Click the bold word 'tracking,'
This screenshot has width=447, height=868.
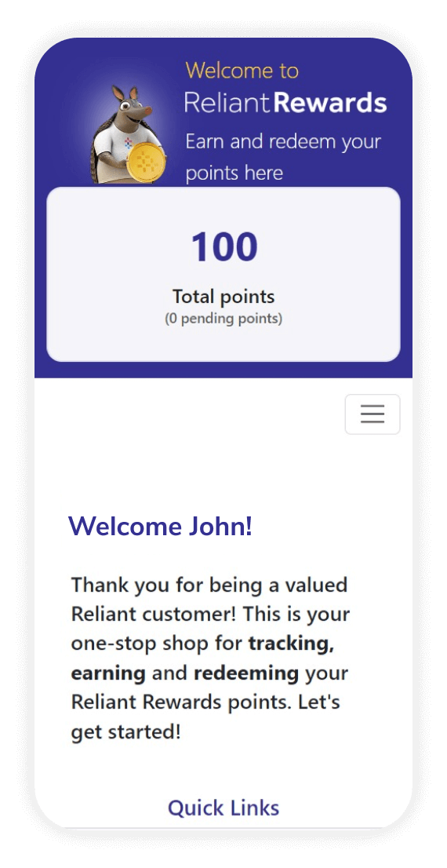291,644
